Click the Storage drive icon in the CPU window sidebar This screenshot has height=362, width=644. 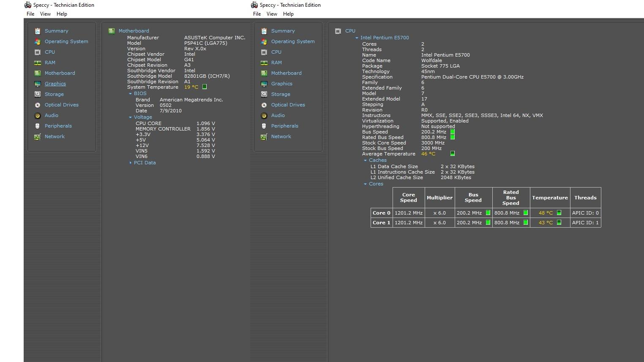click(x=264, y=94)
